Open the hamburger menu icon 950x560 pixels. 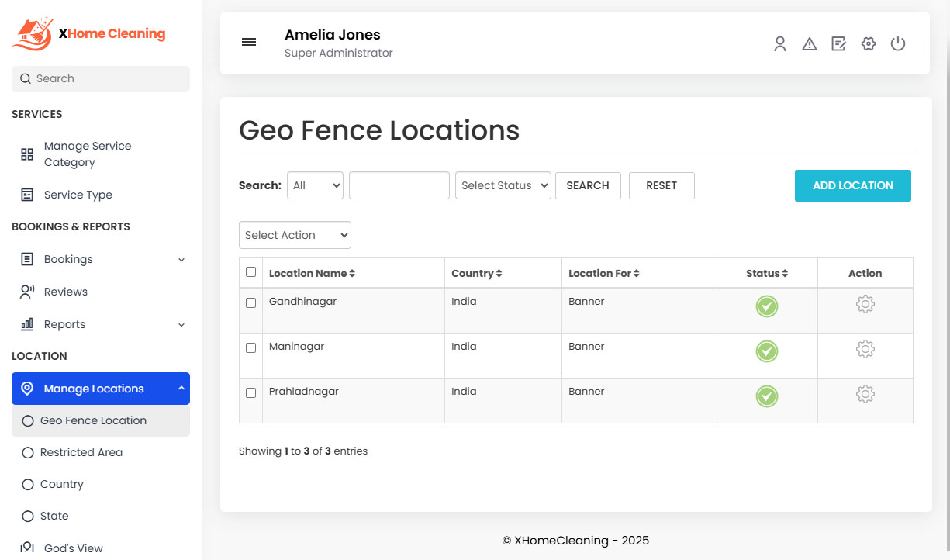249,42
